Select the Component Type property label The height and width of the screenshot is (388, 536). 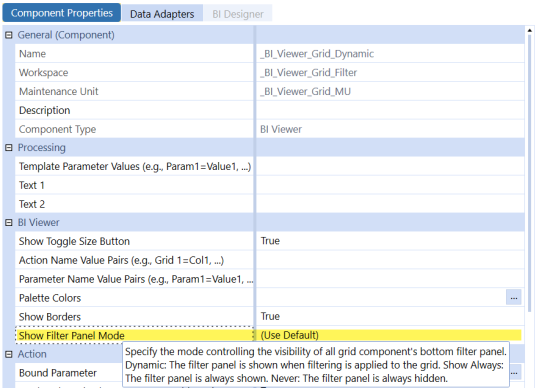[57, 129]
